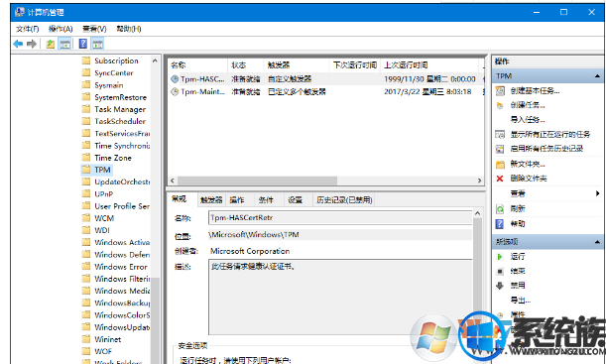Click the Forward arrow toolbar icon

32,44
